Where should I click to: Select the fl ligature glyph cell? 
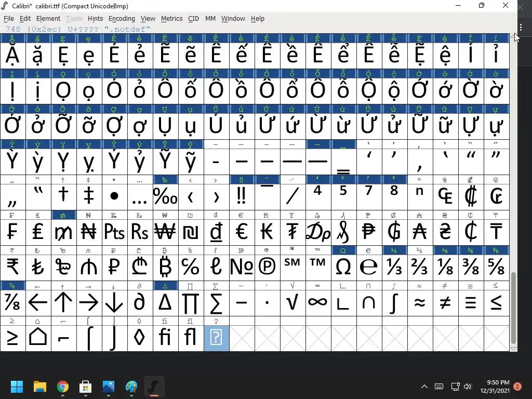tap(191, 338)
